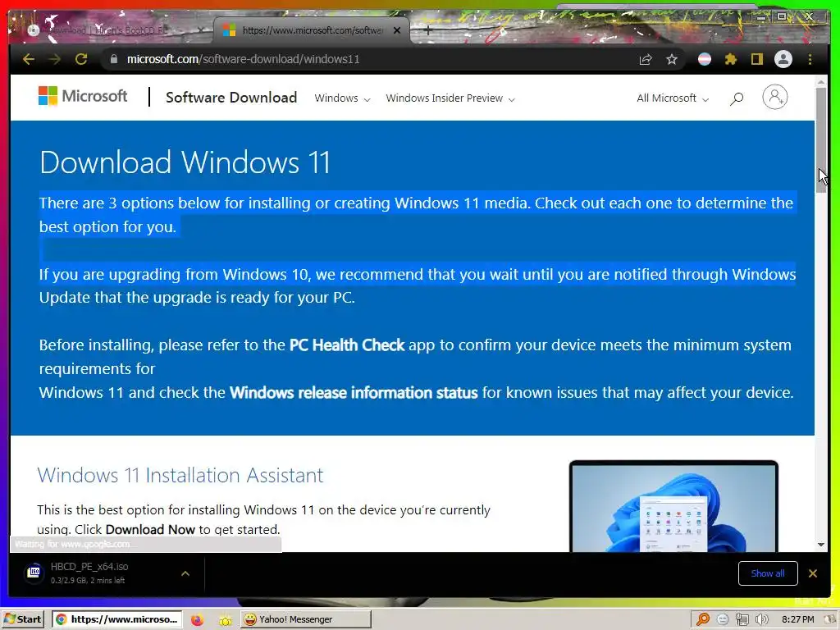
Task: Expand the Windows Insider Preview dropdown
Action: tap(450, 98)
